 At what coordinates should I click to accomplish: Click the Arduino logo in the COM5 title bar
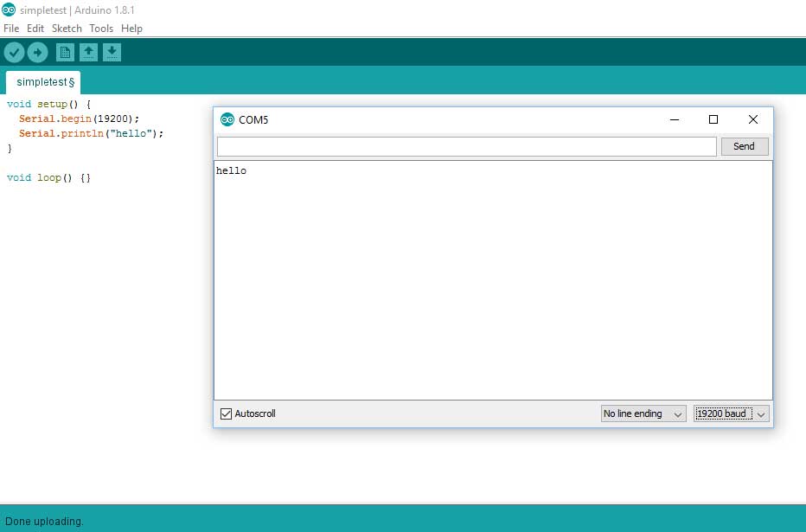point(227,119)
